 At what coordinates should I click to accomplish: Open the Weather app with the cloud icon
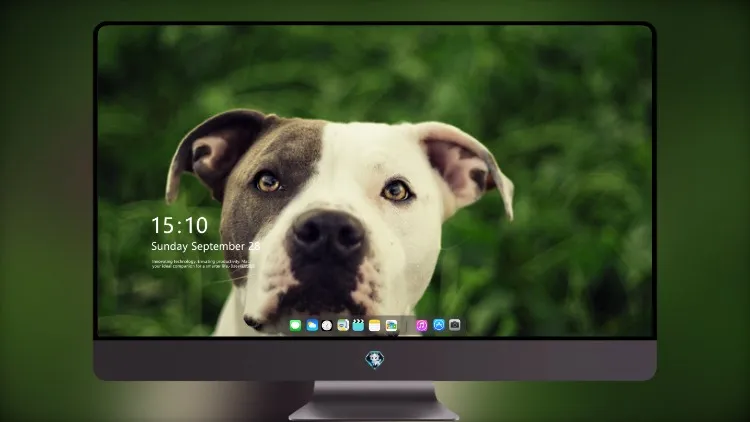click(x=312, y=325)
